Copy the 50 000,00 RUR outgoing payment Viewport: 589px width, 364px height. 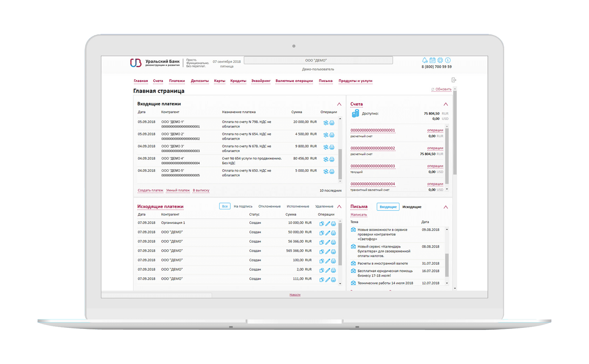coord(321,233)
